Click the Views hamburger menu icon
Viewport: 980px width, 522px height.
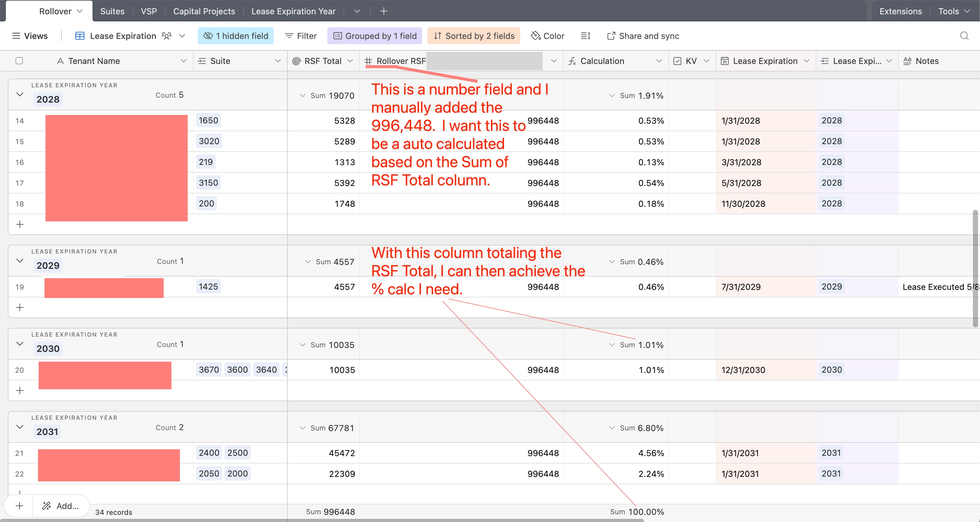[x=16, y=36]
